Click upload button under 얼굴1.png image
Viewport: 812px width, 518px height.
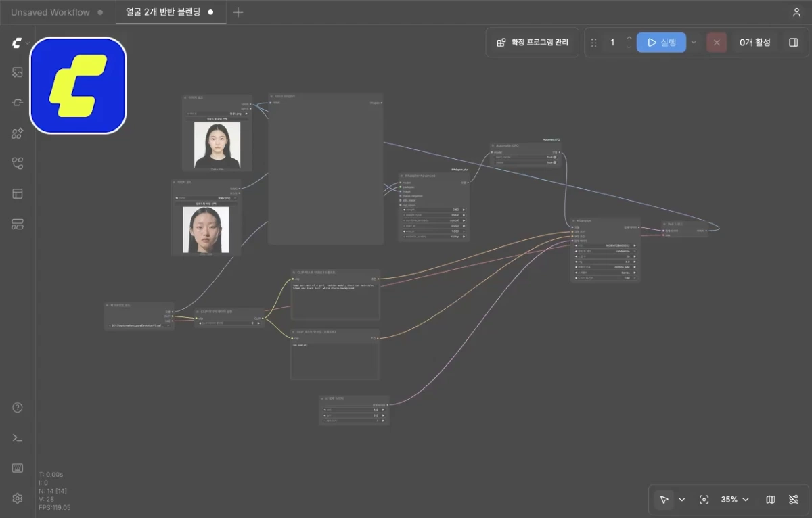click(x=217, y=119)
